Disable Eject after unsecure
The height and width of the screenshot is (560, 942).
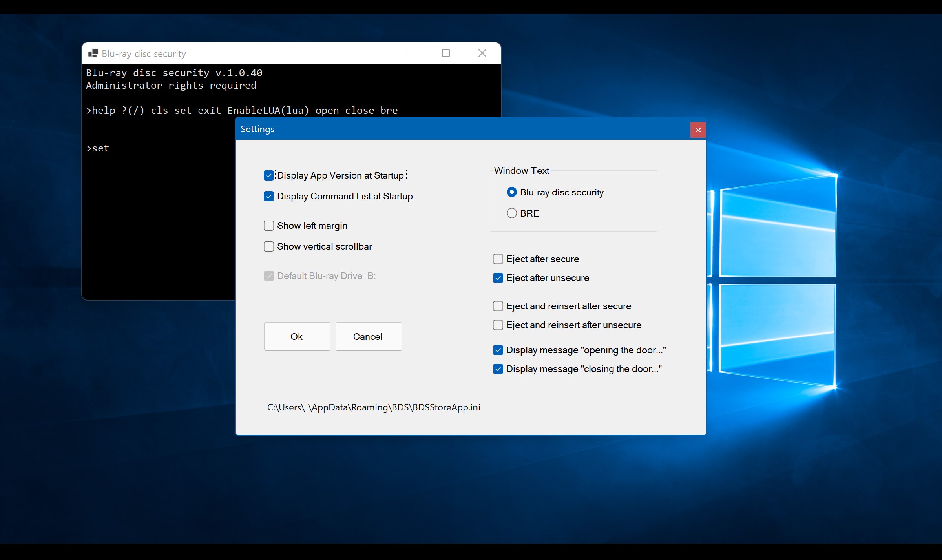click(x=498, y=278)
